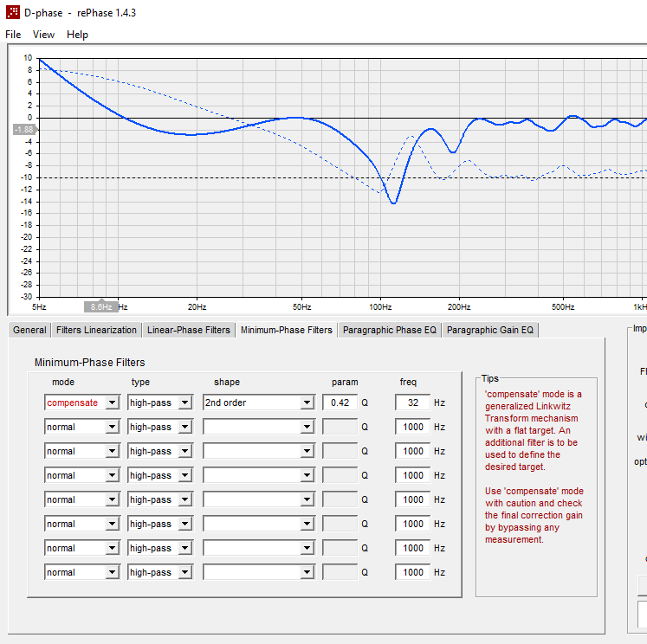The height and width of the screenshot is (644, 647).
Task: Open fifth row high-pass type dropdown
Action: point(160,499)
